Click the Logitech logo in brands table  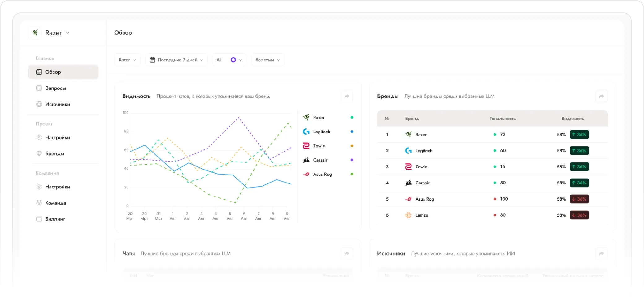click(408, 151)
